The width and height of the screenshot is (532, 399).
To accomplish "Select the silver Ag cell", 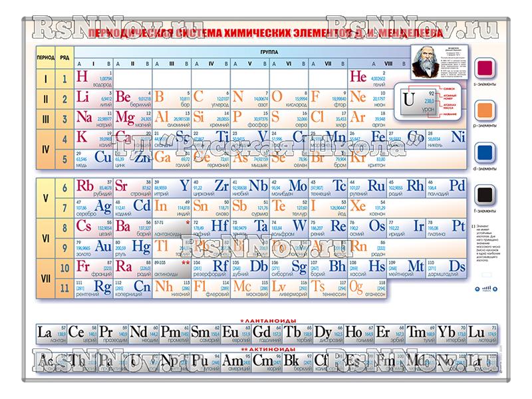I will point(94,208).
